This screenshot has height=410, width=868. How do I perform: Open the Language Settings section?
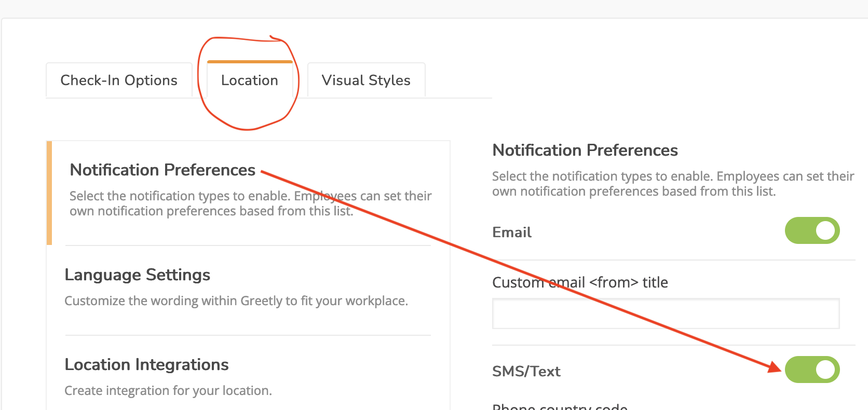pyautogui.click(x=138, y=275)
